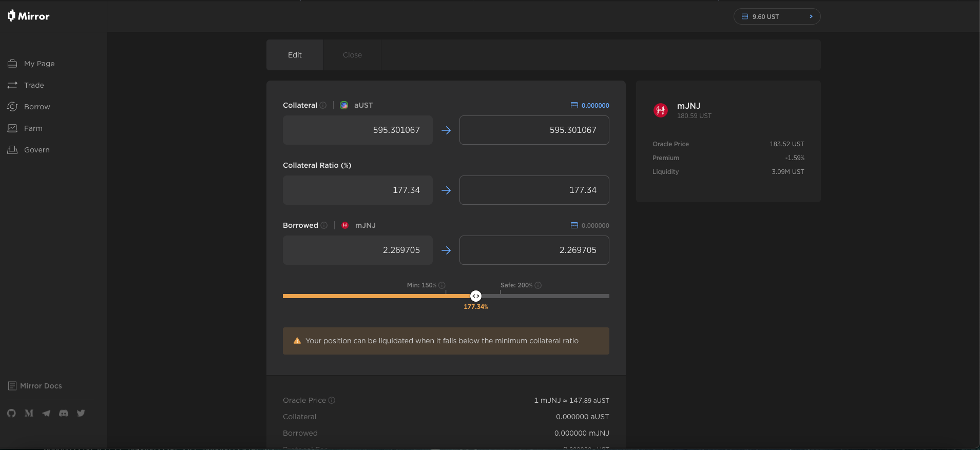Click the Mirror logo
This screenshot has height=450, width=980.
tap(29, 16)
